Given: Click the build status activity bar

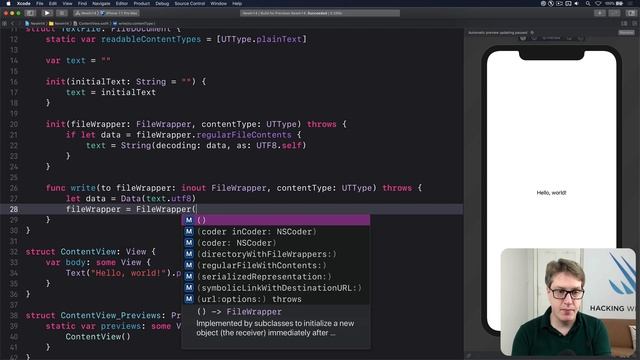Looking at the screenshot, I should [x=320, y=13].
